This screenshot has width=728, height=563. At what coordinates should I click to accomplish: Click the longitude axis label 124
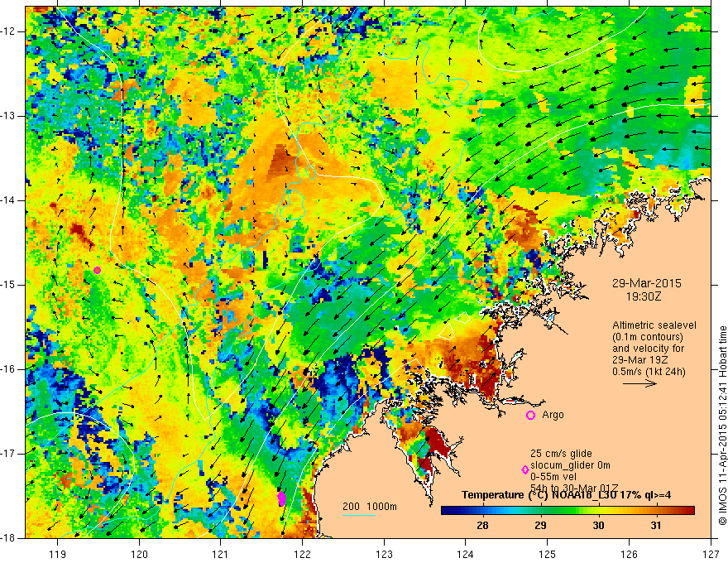click(466, 555)
